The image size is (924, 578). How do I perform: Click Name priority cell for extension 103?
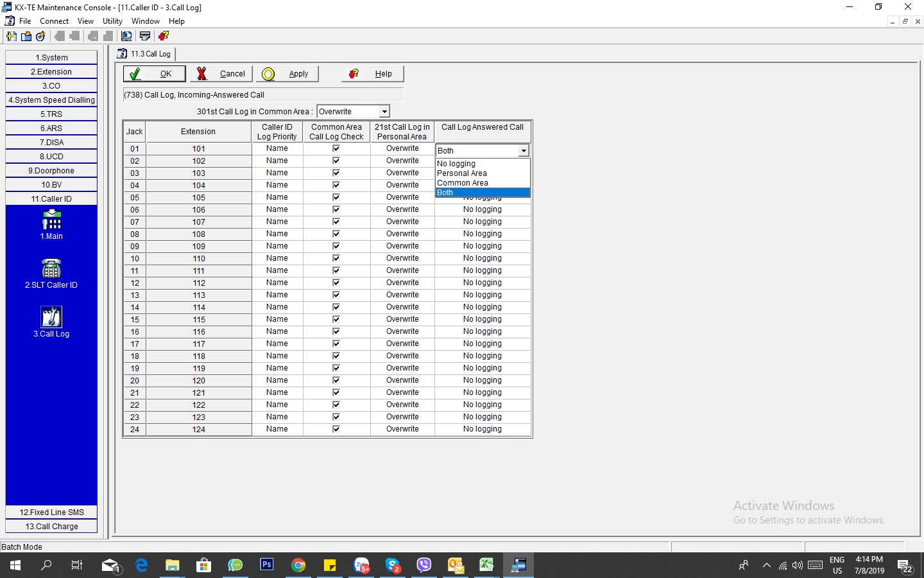pos(277,173)
